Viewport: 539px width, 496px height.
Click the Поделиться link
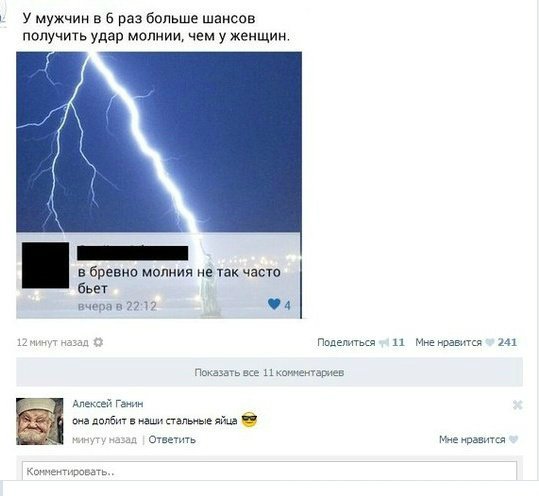click(346, 342)
